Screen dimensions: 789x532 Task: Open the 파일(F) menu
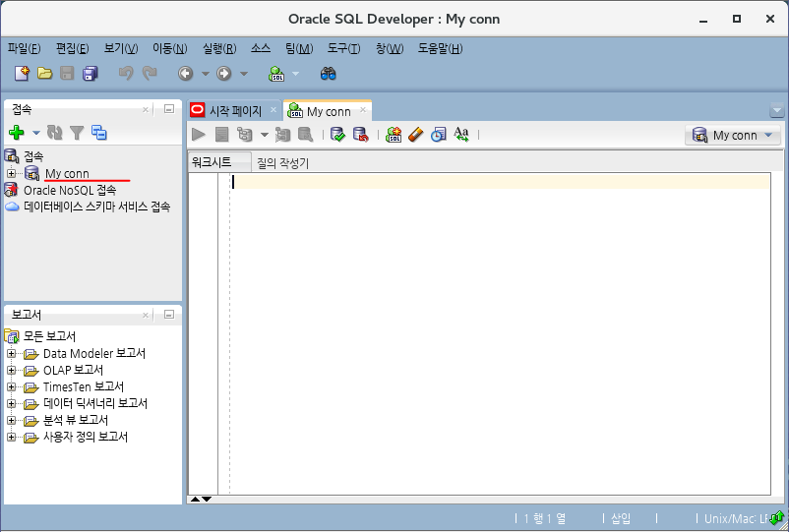pyautogui.click(x=25, y=49)
